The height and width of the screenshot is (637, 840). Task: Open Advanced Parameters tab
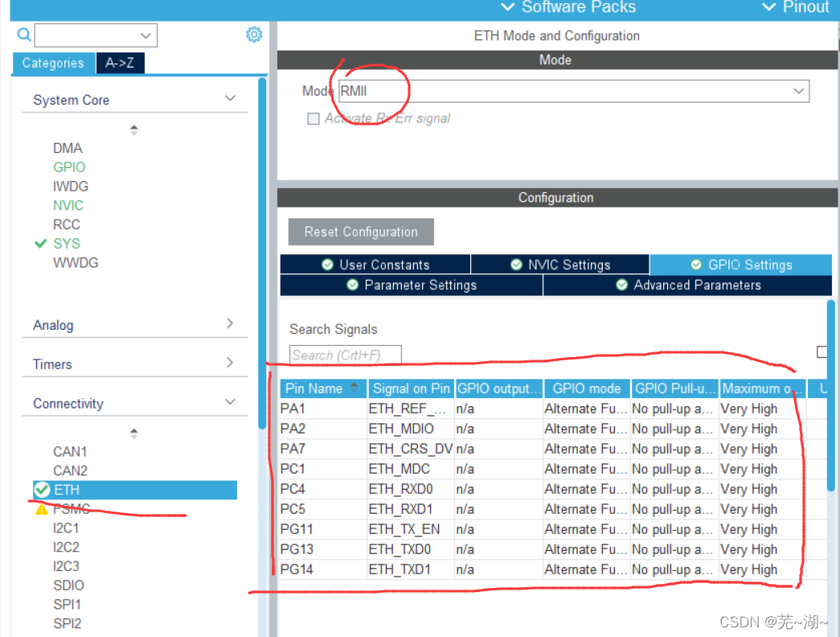688,285
